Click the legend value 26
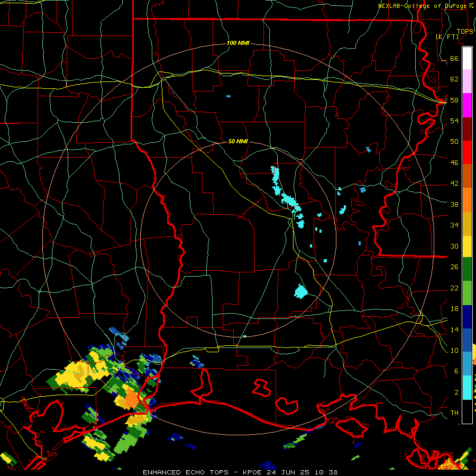 454,267
